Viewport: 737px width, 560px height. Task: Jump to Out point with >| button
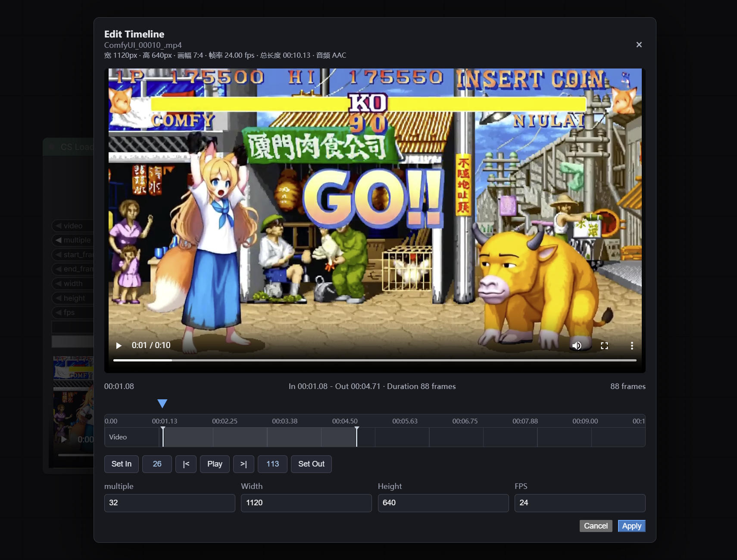(244, 464)
